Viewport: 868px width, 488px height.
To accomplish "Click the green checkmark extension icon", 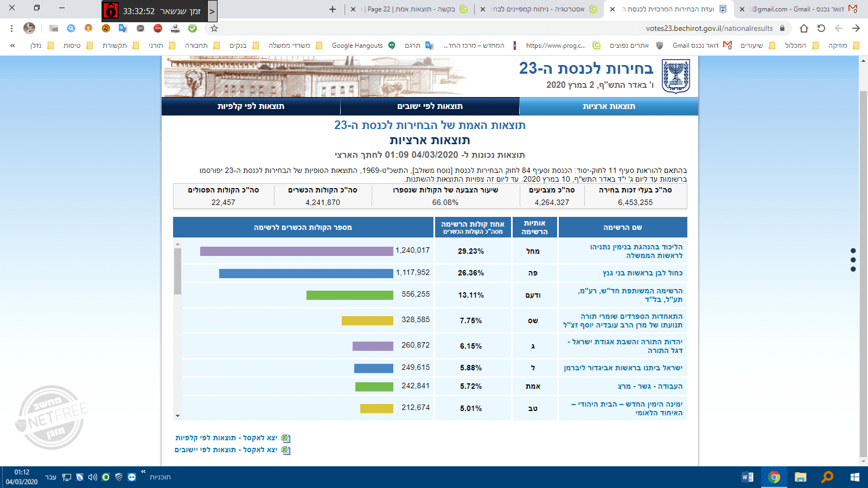I will tap(193, 28).
